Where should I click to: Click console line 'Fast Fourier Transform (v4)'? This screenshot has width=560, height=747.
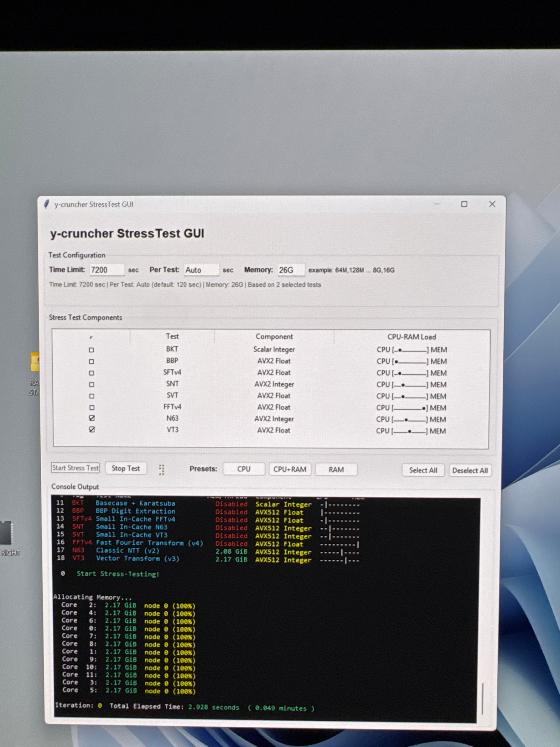tap(149, 543)
